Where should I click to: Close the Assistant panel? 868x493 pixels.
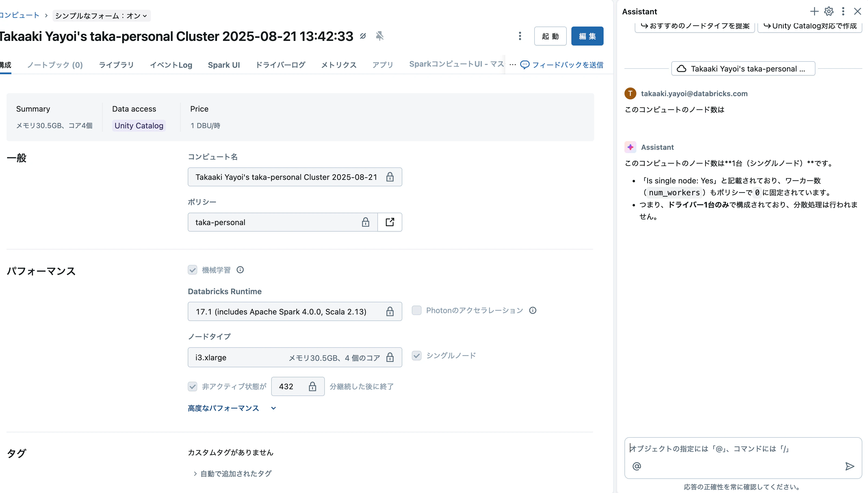coord(857,11)
